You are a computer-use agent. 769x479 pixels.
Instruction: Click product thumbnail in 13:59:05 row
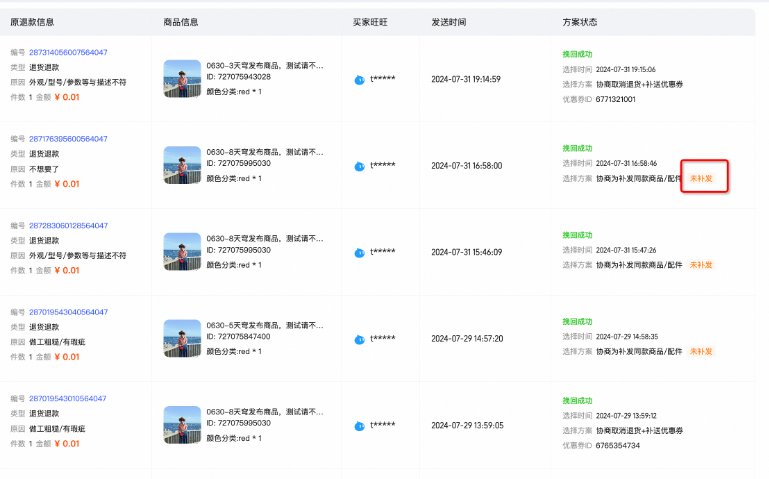pos(182,425)
